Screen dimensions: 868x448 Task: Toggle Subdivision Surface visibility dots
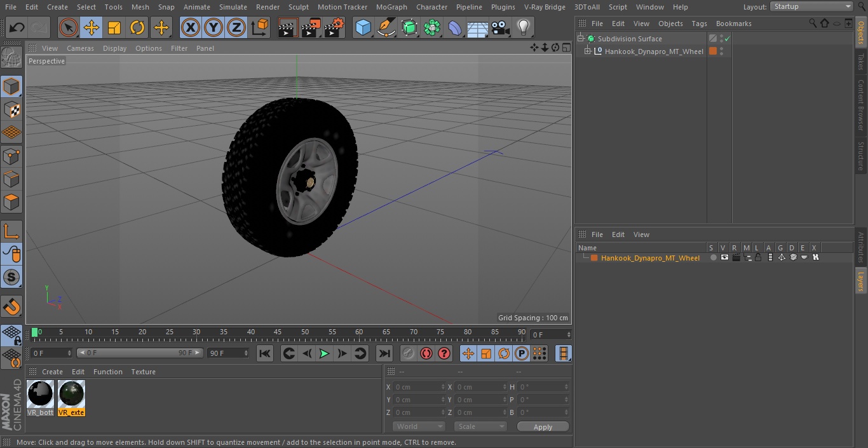721,39
